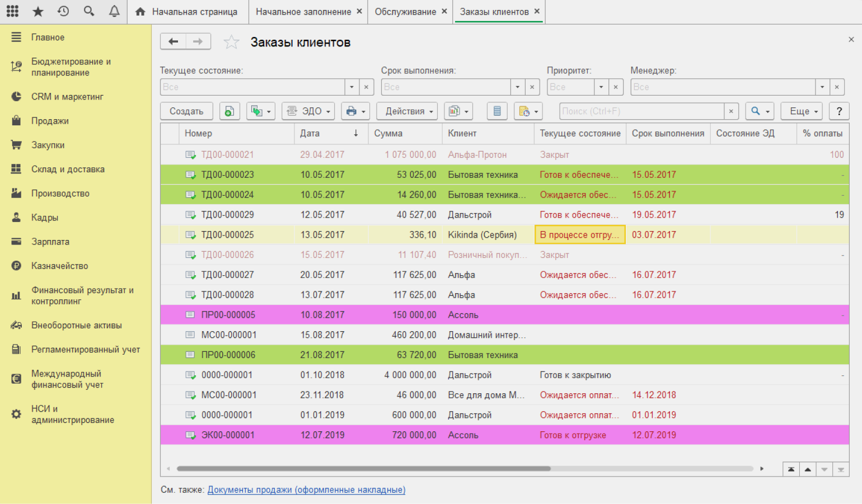Add Заказы клиентов to favorites star
Image resolution: width=862 pixels, height=504 pixels.
click(x=231, y=43)
